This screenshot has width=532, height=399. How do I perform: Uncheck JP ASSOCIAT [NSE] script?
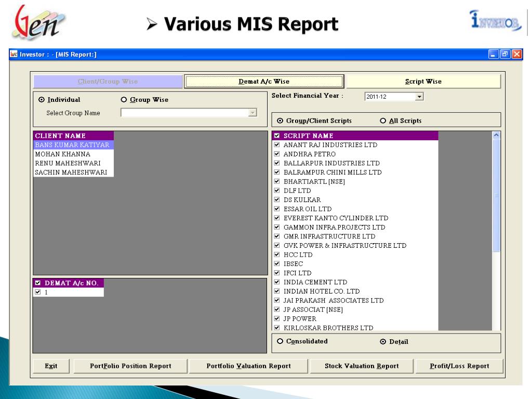[277, 310]
